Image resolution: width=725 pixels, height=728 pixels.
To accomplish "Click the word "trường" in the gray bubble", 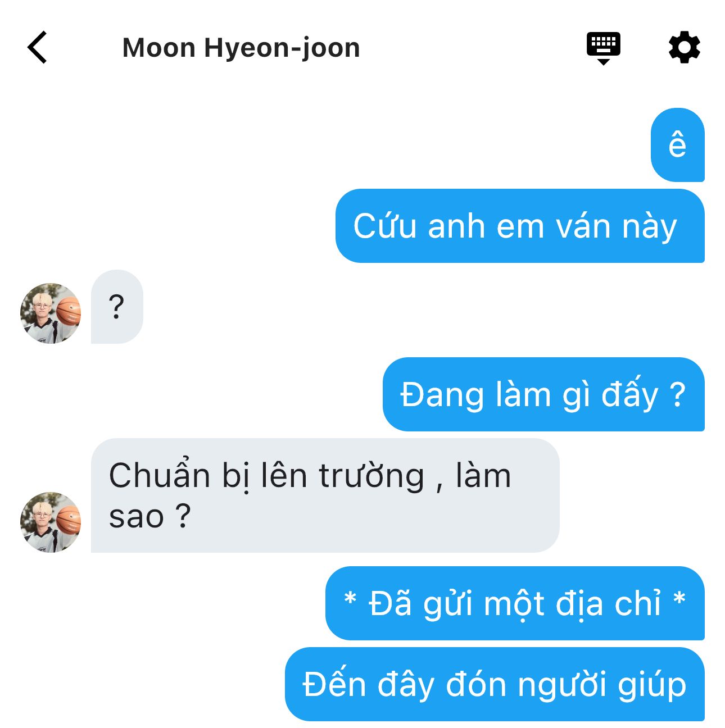I will click(x=371, y=476).
